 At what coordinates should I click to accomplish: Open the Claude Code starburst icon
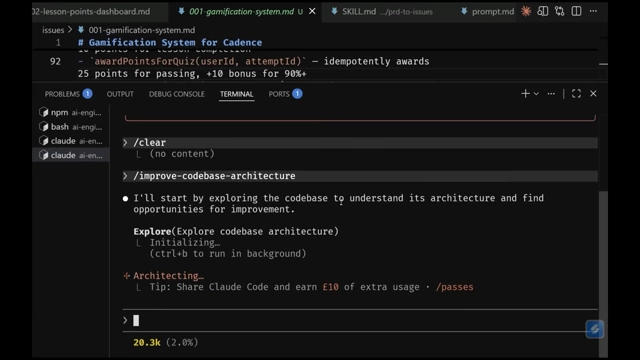coord(526,11)
